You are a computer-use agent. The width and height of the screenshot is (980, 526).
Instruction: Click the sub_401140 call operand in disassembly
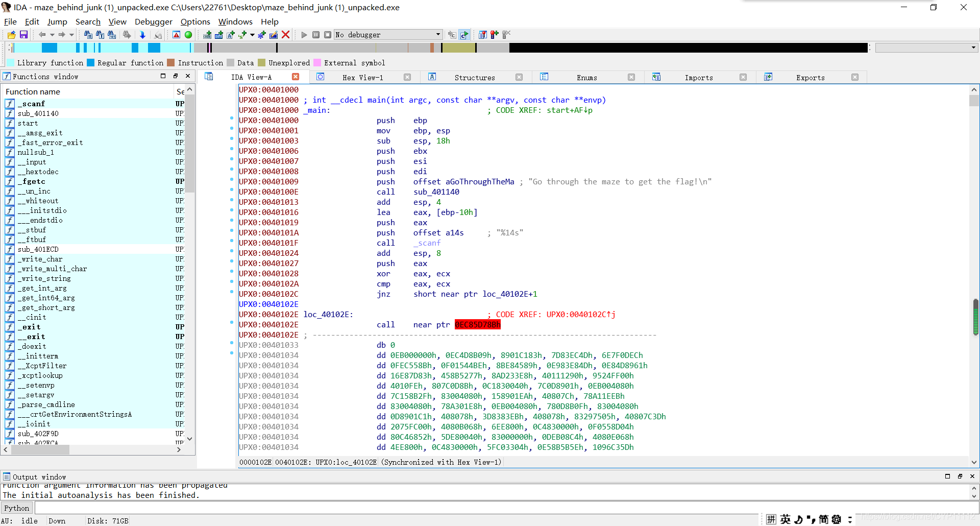click(436, 192)
